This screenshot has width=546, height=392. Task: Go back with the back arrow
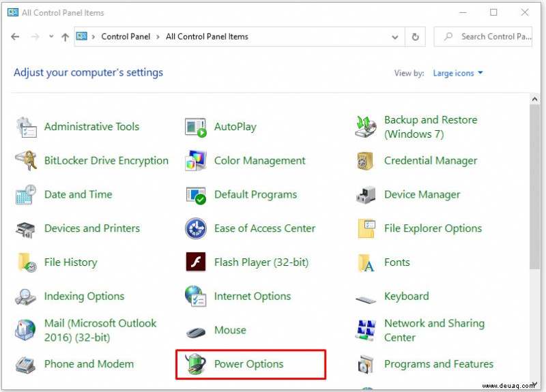point(15,37)
